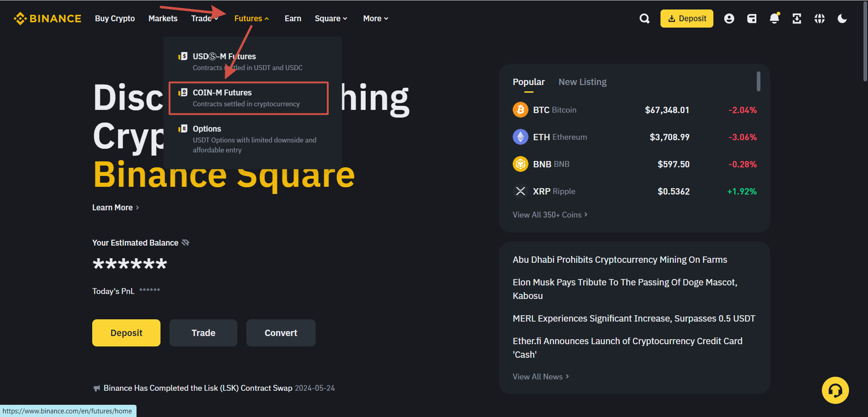Image resolution: width=868 pixels, height=417 pixels.
Task: Expand the Trade dropdown menu
Action: click(205, 19)
